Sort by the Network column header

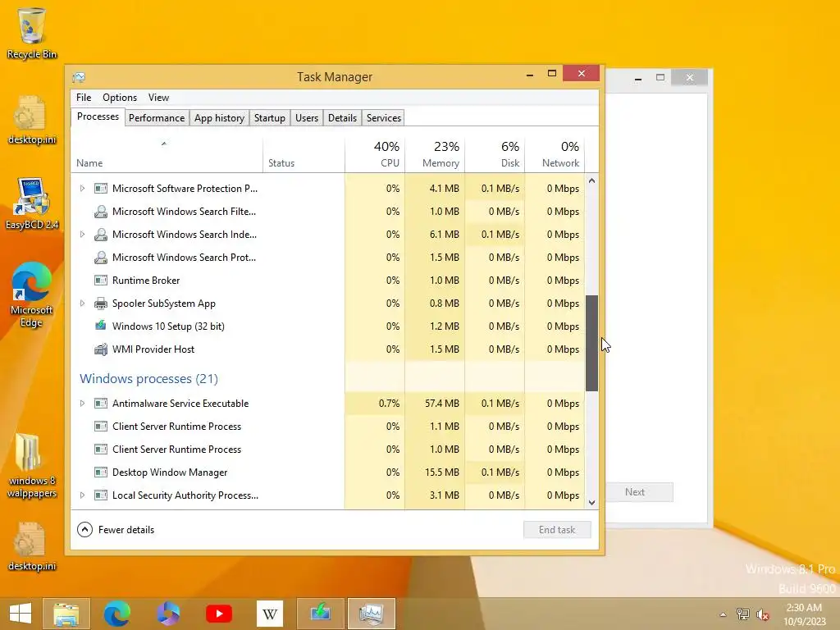[555, 155]
